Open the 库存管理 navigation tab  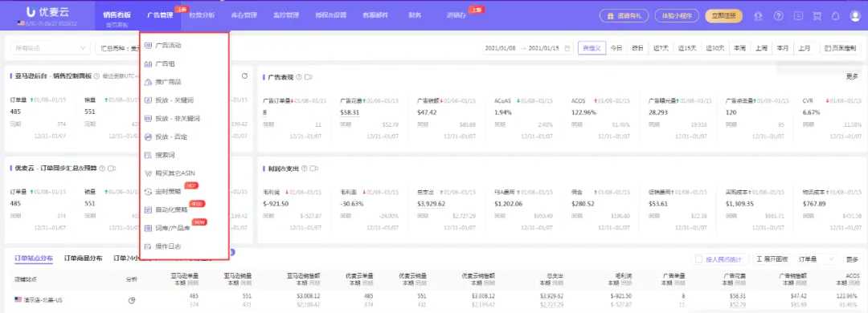pyautogui.click(x=244, y=15)
